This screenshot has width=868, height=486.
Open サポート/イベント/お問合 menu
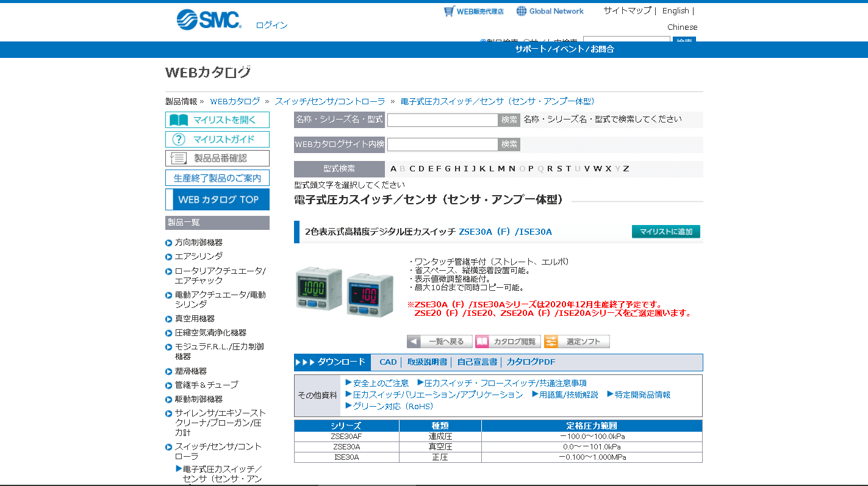click(564, 49)
